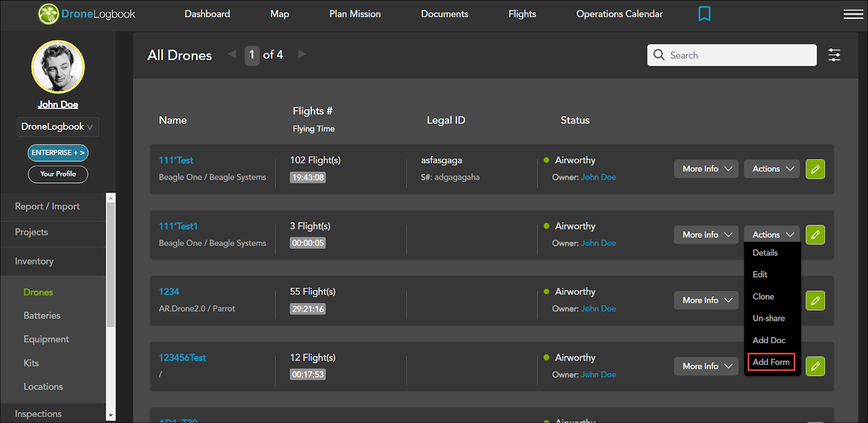Open the Dashboard nav item

[x=207, y=14]
